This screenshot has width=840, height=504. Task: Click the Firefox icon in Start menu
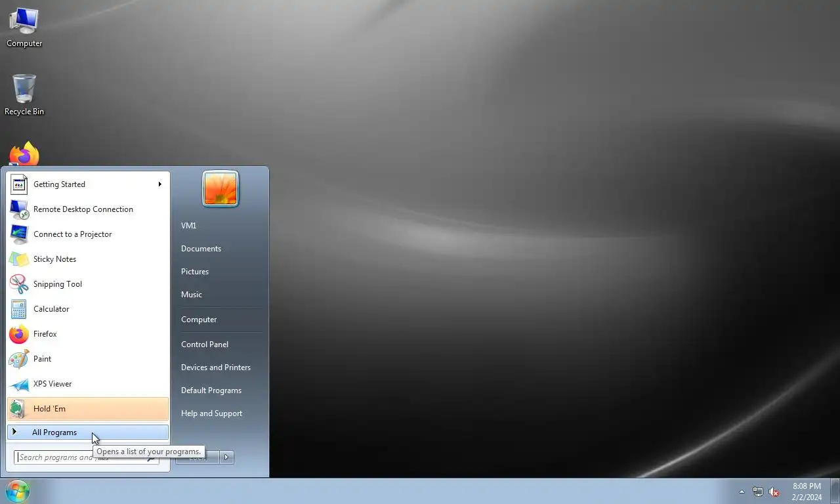tap(19, 334)
